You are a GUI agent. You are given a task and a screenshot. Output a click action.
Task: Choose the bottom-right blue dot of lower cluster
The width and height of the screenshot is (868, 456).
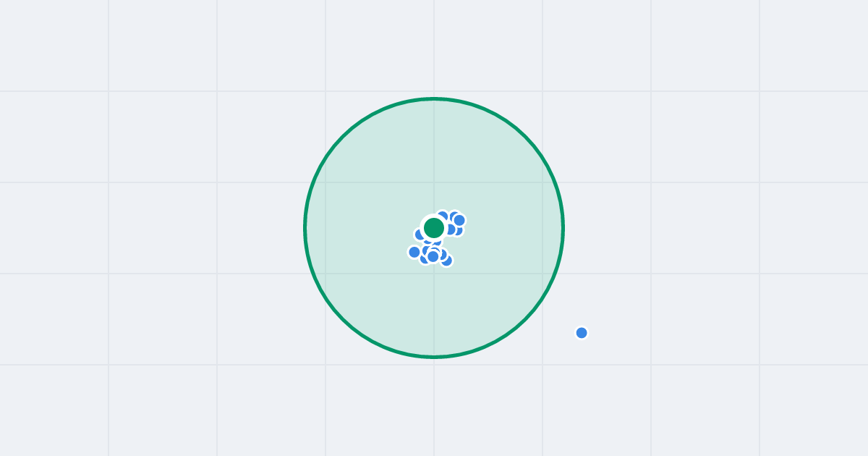(x=448, y=261)
